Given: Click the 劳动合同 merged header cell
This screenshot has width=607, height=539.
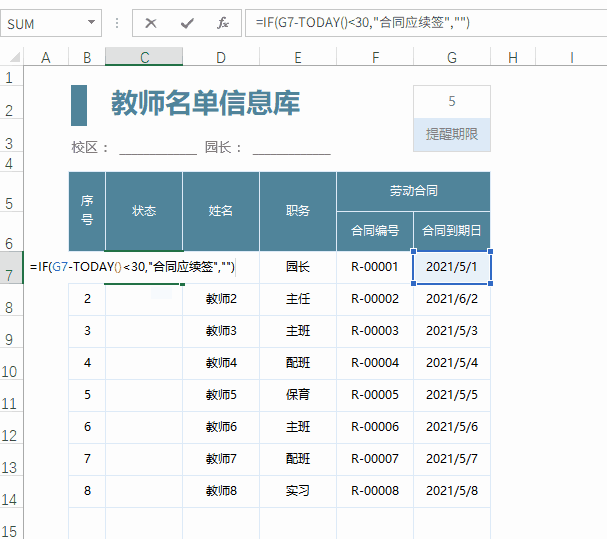Looking at the screenshot, I should tap(413, 191).
